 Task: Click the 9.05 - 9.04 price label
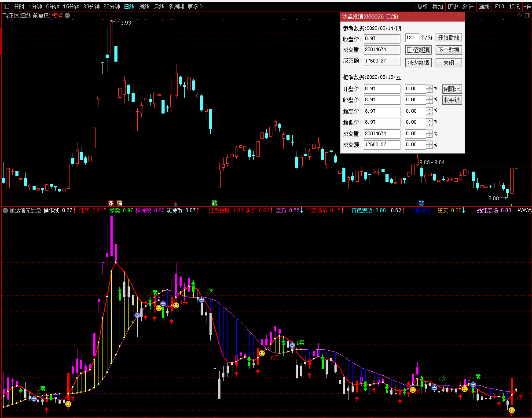(x=432, y=162)
